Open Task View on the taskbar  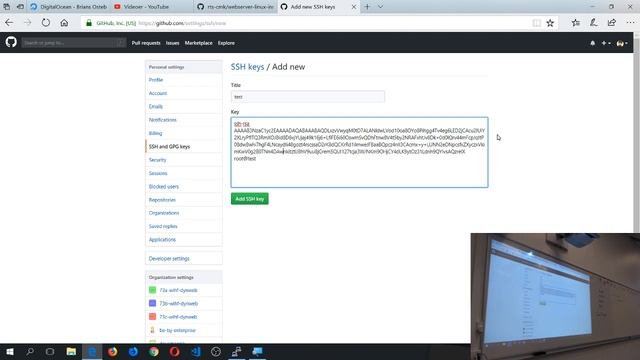(50, 351)
